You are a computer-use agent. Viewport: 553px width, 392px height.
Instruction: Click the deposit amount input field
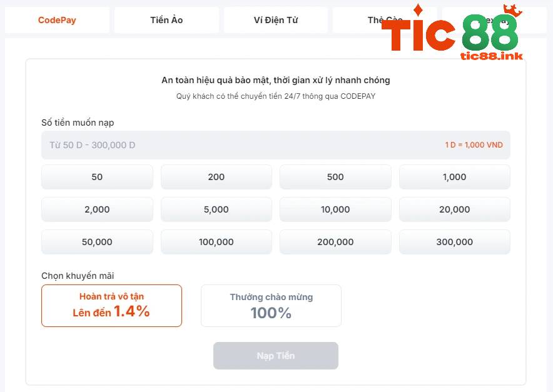276,144
